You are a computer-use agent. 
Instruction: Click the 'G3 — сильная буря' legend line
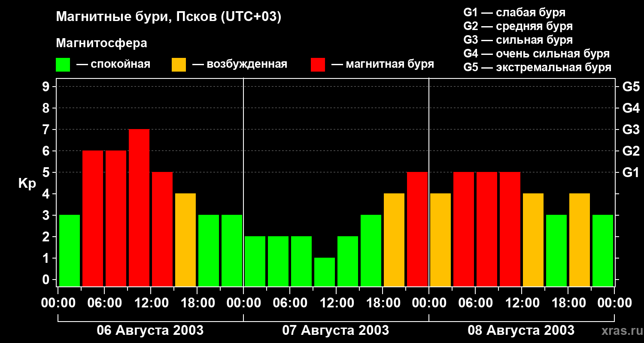pyautogui.click(x=518, y=40)
